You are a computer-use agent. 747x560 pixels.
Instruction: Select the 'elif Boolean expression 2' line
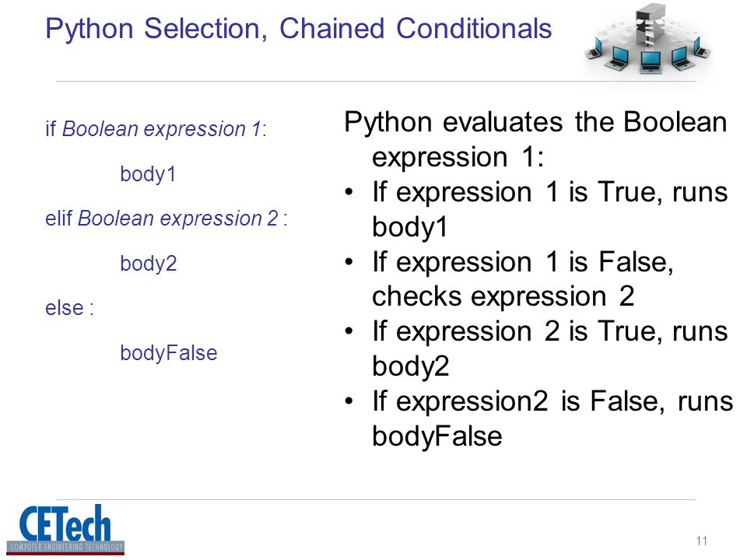167,219
